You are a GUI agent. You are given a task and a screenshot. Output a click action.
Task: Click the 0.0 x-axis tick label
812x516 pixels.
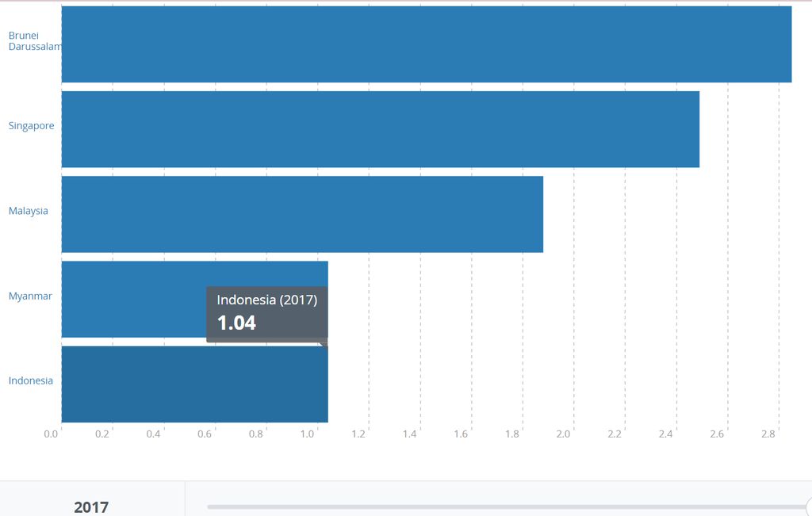[51, 434]
